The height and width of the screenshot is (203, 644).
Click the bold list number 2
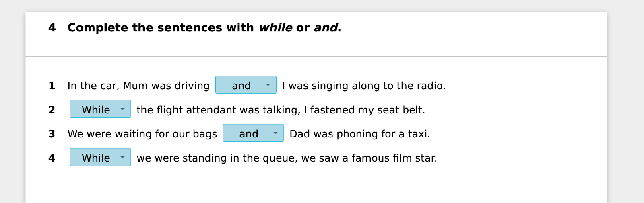pyautogui.click(x=52, y=110)
